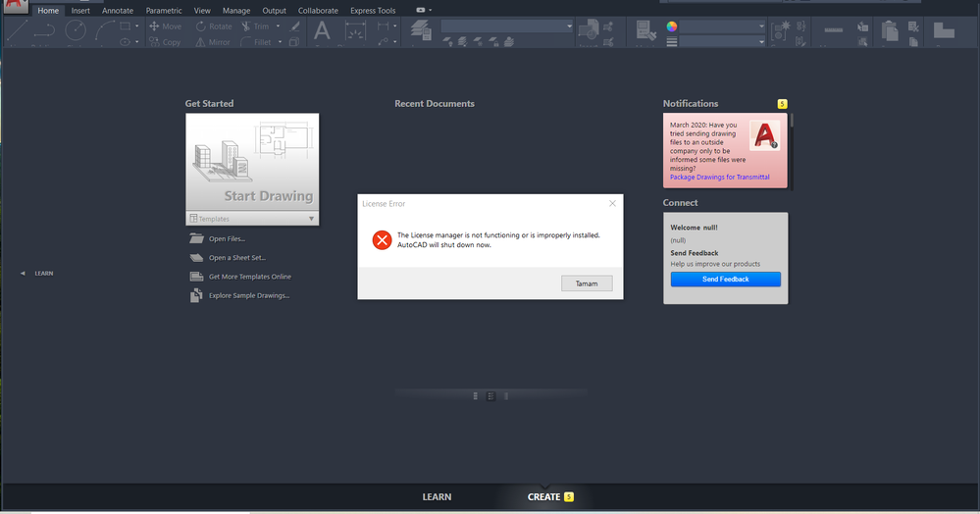
Task: Click the LEARN arrow on the left edge
Action: tap(23, 274)
